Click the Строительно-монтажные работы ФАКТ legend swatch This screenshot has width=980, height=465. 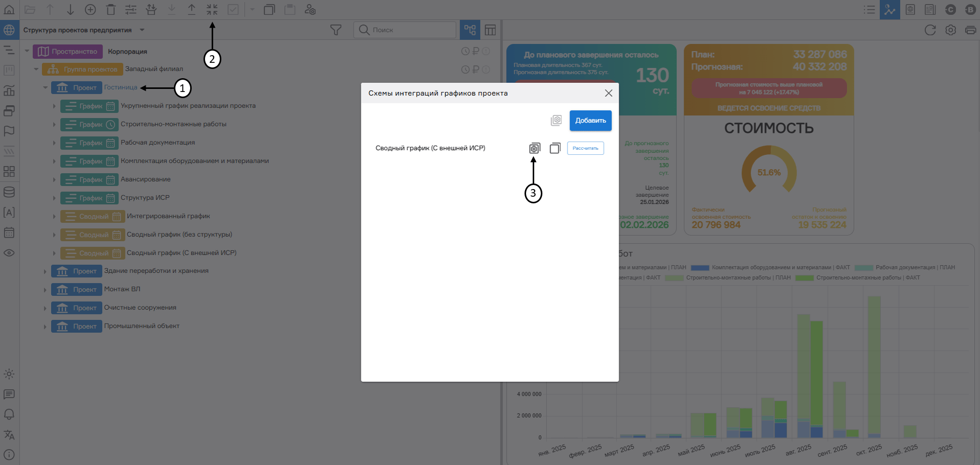(x=804, y=278)
